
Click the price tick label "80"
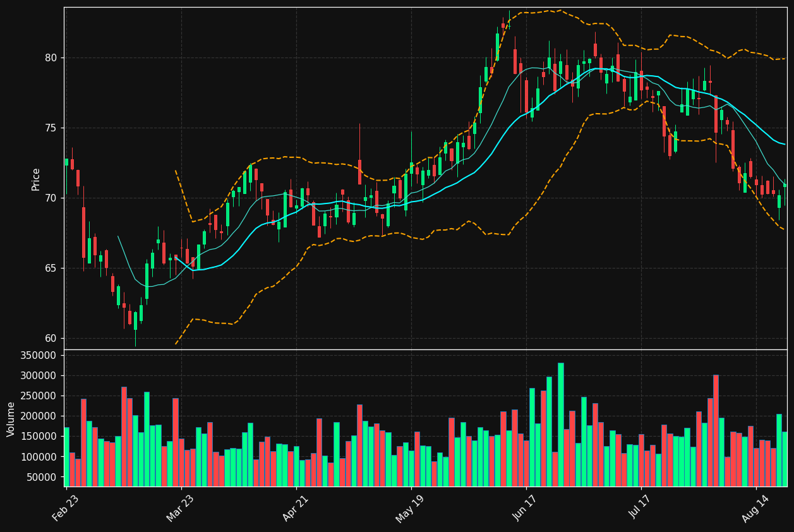click(51, 58)
